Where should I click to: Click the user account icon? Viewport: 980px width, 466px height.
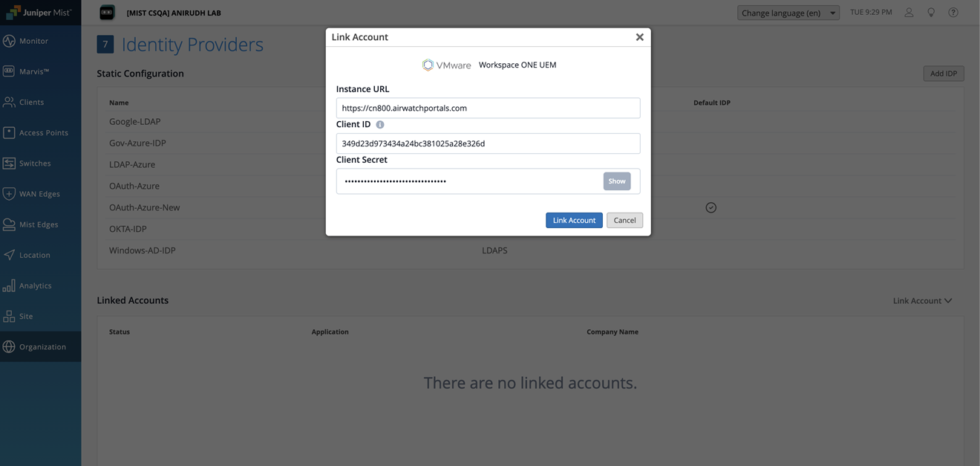[909, 13]
